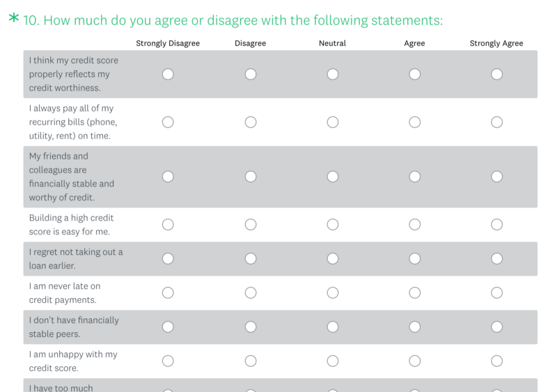Choose Disagree for paying recurring bills on time
This screenshot has width=557, height=392.
point(251,123)
